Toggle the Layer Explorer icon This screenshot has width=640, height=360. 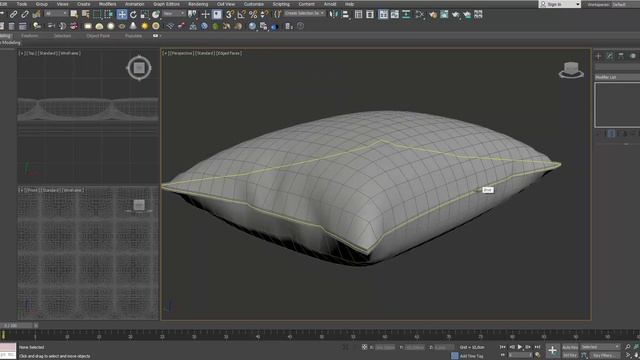[x=370, y=15]
